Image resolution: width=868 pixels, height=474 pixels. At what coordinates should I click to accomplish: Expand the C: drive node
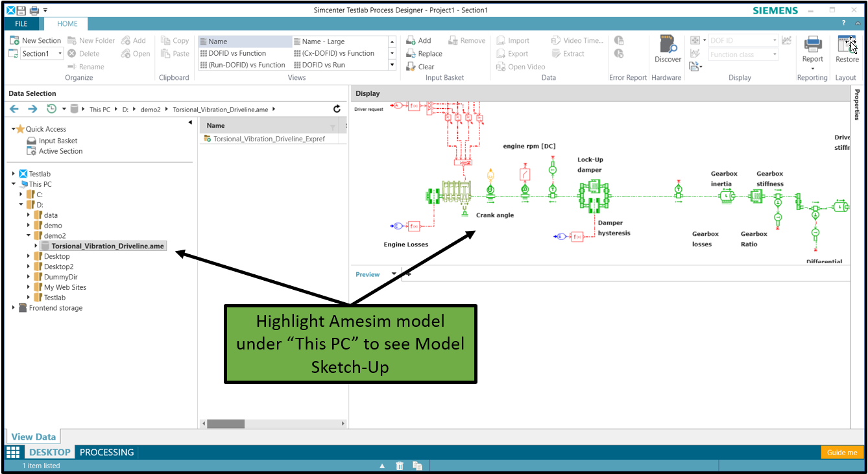pos(21,195)
